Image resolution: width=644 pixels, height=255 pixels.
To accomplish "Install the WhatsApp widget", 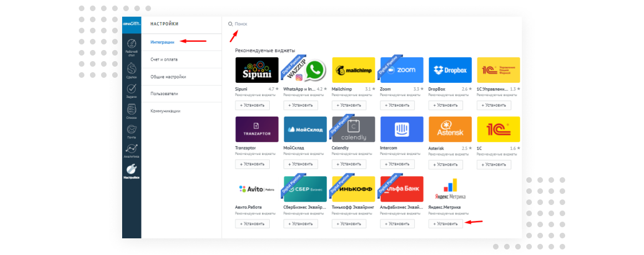I will pyautogui.click(x=301, y=105).
